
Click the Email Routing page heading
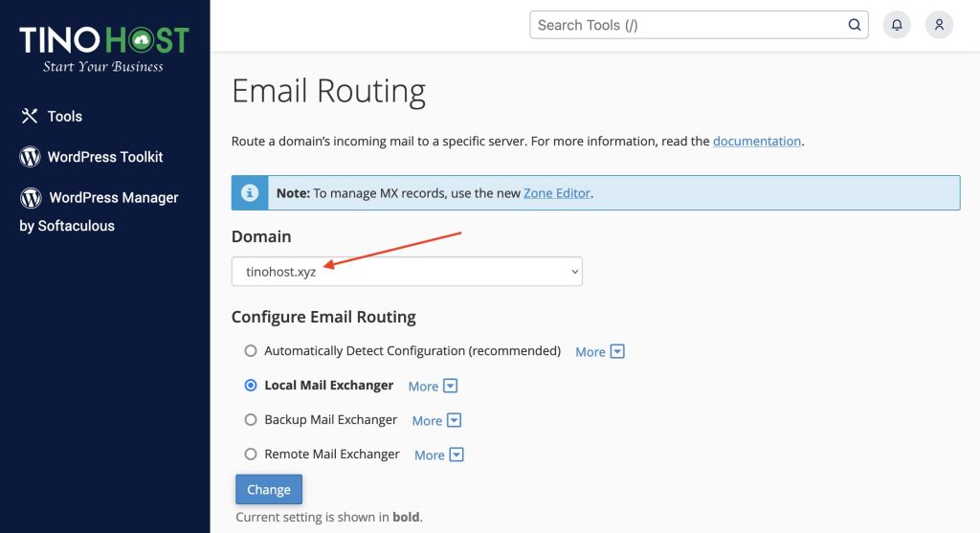(x=329, y=91)
